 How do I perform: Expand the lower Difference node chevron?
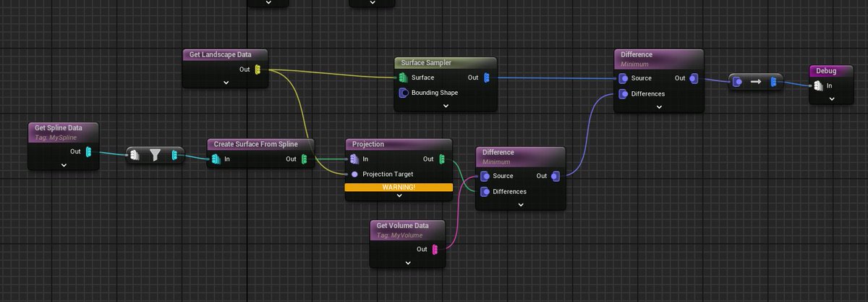point(520,204)
